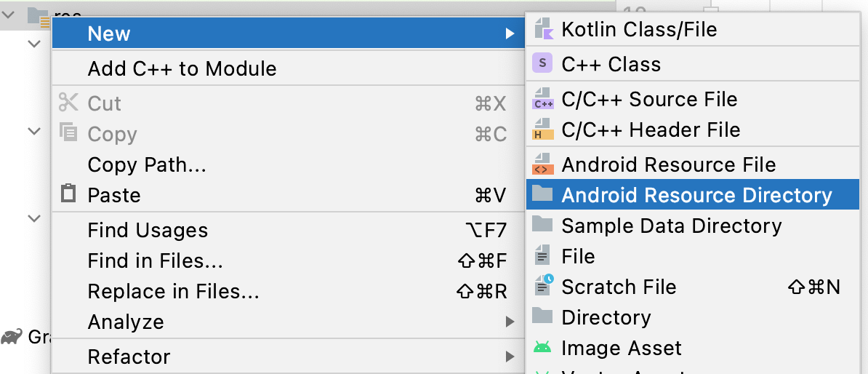Image resolution: width=868 pixels, height=374 pixels.
Task: Select Replace in Files... option
Action: click(x=173, y=291)
